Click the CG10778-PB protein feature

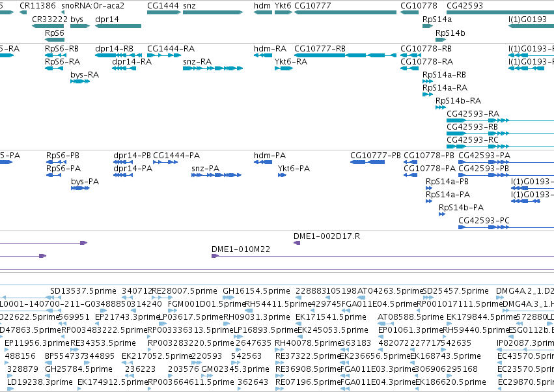coord(411,162)
